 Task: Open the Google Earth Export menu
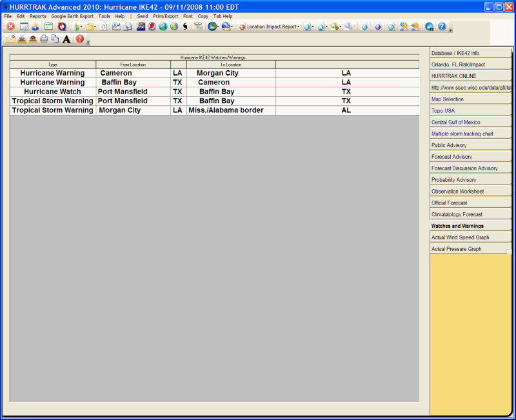[72, 15]
